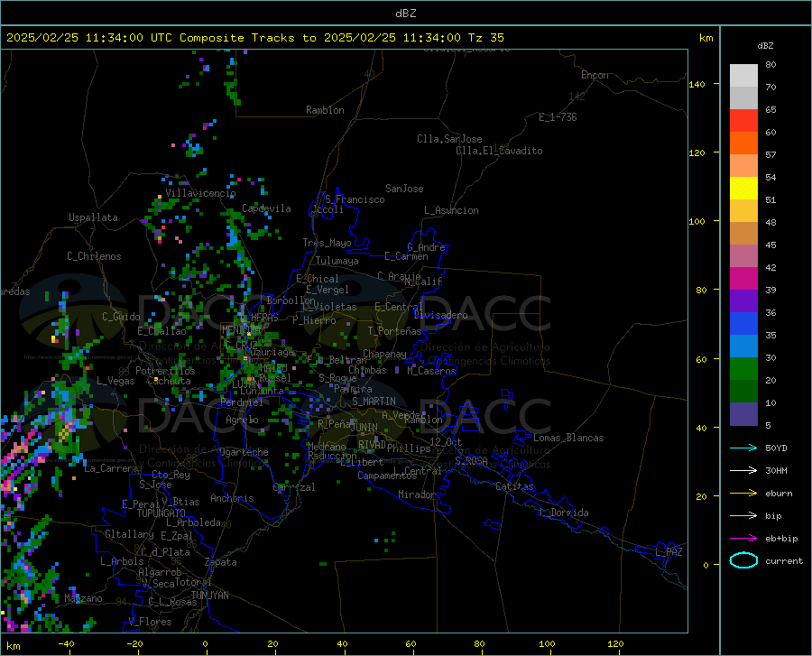Click the 'Manzano' map label
812x656 pixels.
coord(83,598)
